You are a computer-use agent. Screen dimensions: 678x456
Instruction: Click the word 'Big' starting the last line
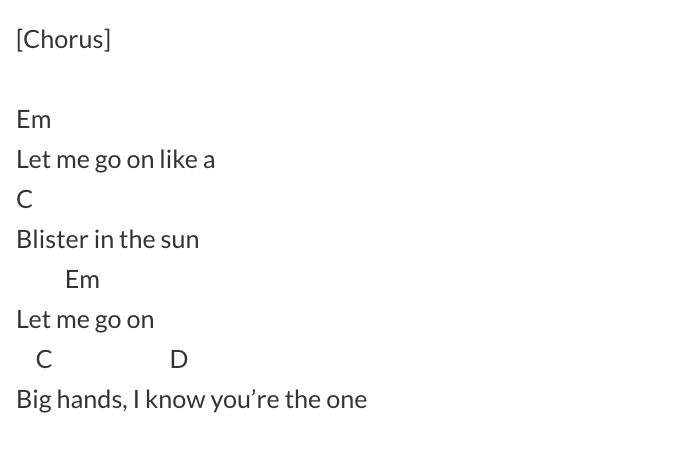tap(34, 400)
